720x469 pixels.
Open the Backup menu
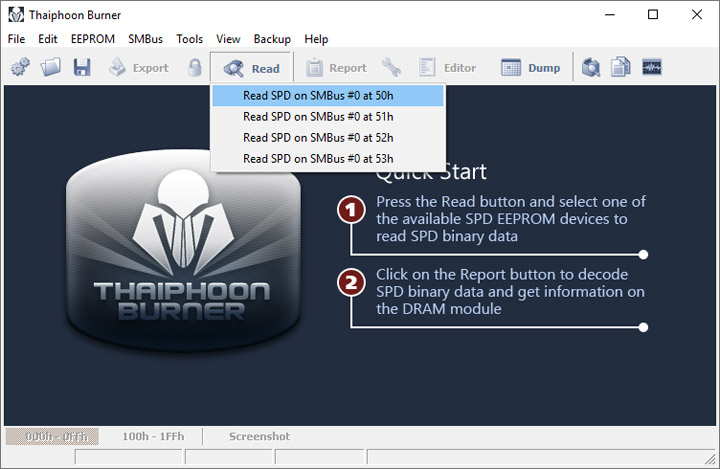[x=272, y=39]
